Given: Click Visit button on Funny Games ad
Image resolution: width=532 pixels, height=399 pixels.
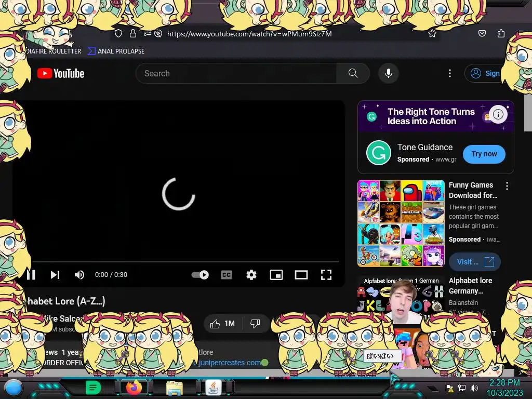Looking at the screenshot, I should (x=475, y=262).
